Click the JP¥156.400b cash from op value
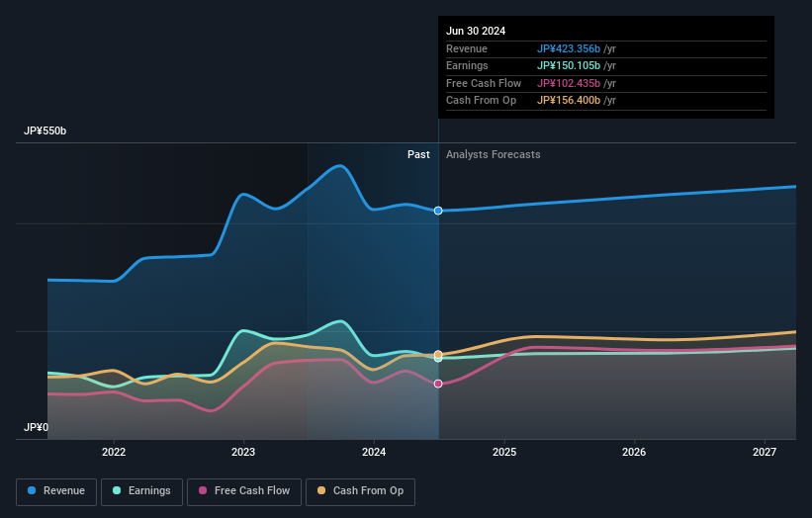 click(569, 101)
